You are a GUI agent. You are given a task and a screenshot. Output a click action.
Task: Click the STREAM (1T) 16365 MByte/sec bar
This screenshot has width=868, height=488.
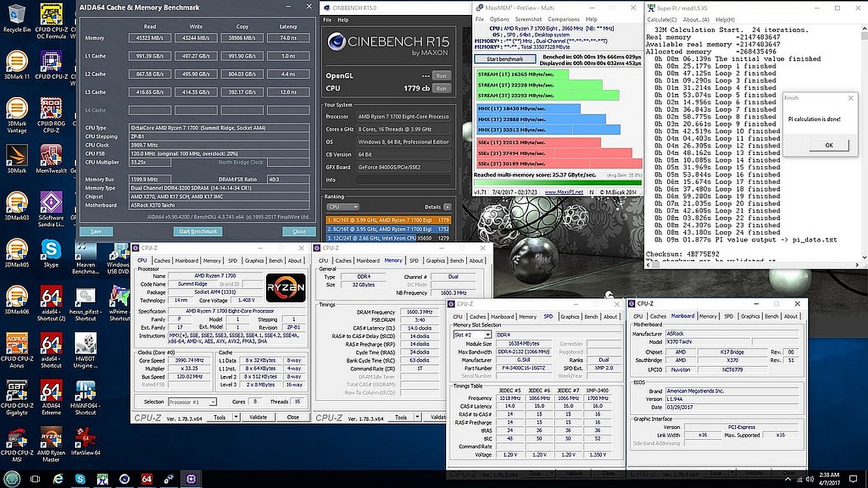(522, 75)
